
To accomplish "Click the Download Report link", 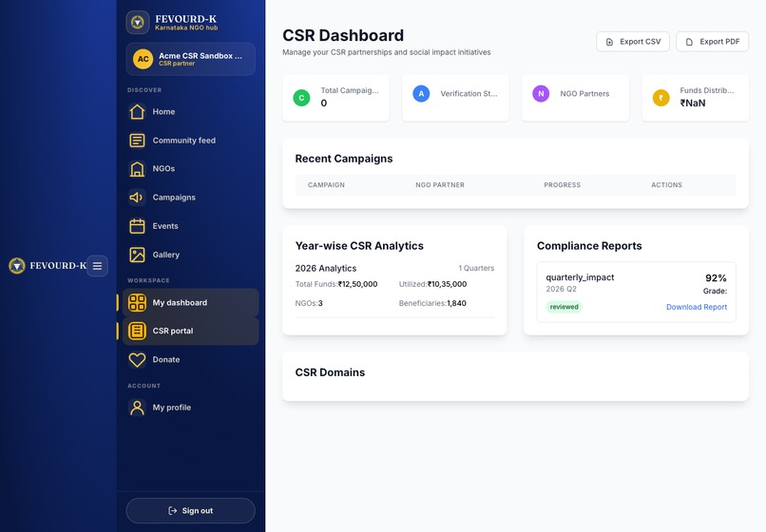I will [x=696, y=307].
